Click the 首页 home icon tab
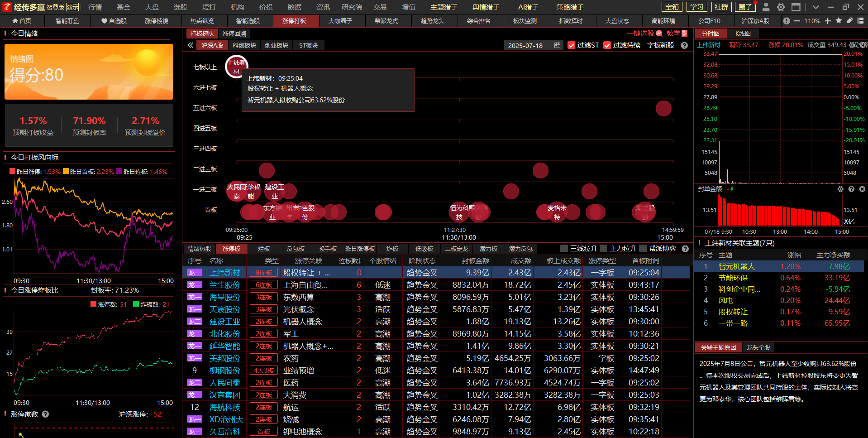The width and height of the screenshot is (868, 438). (22, 21)
